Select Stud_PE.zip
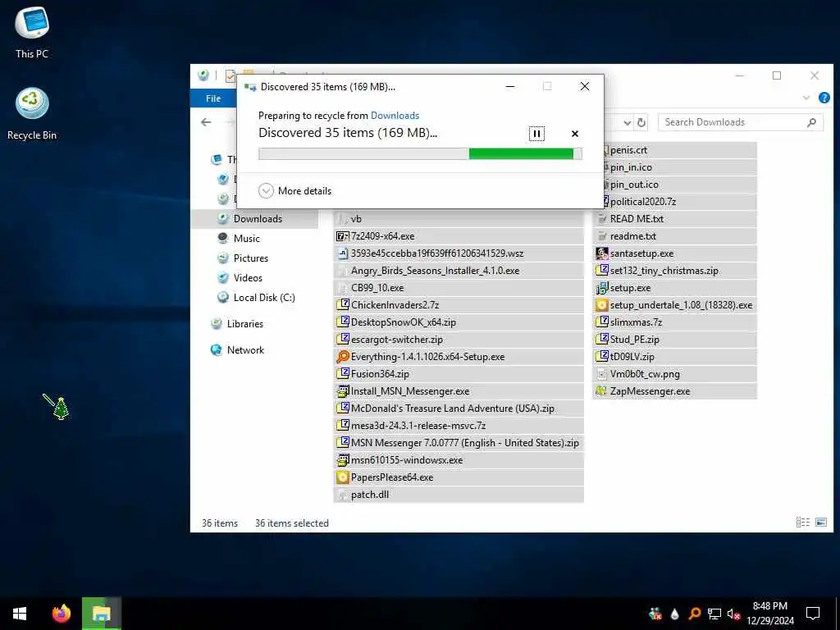840x630 pixels. tap(675, 340)
